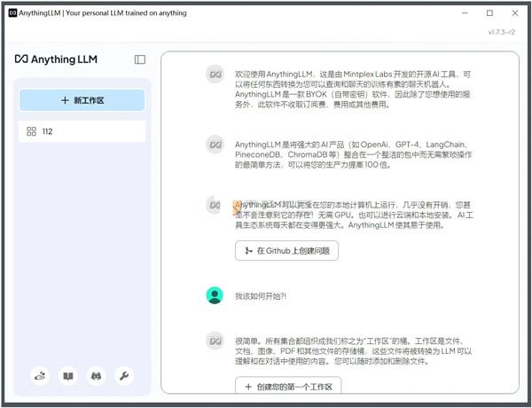Click the green user avatar icon
This screenshot has height=408, width=532.
click(214, 295)
